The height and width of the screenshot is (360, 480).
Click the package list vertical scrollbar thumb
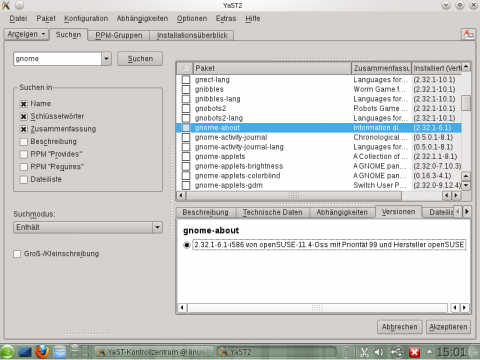coord(466,103)
